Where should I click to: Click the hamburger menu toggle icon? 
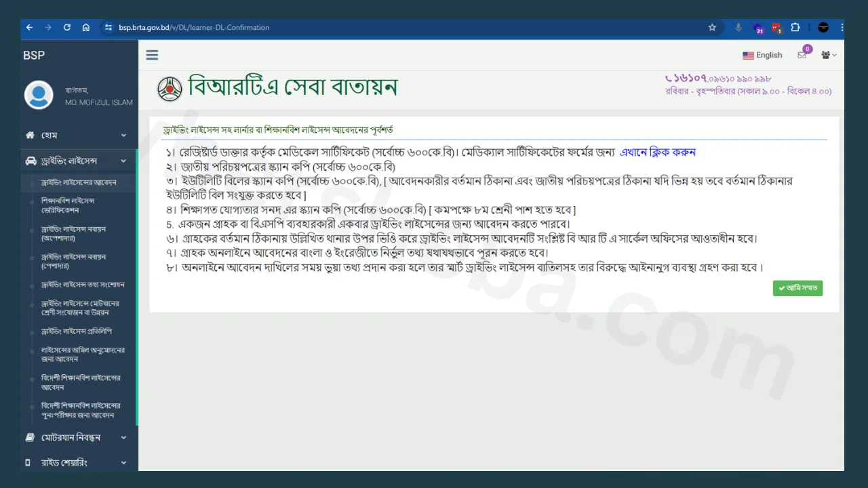pyautogui.click(x=152, y=55)
